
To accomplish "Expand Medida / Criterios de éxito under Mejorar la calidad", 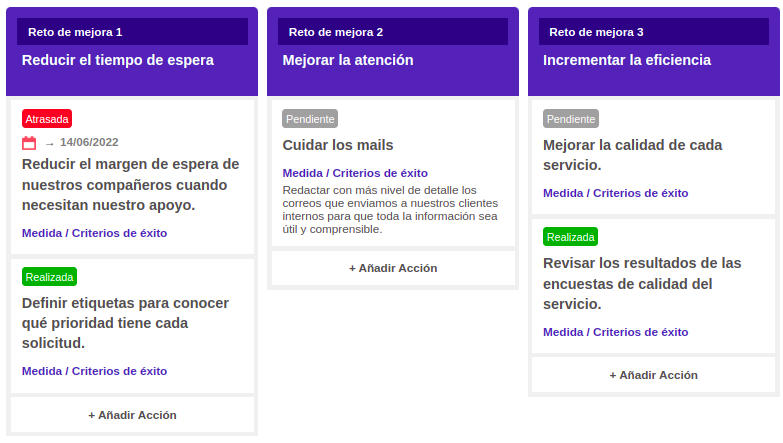I will pyautogui.click(x=616, y=193).
